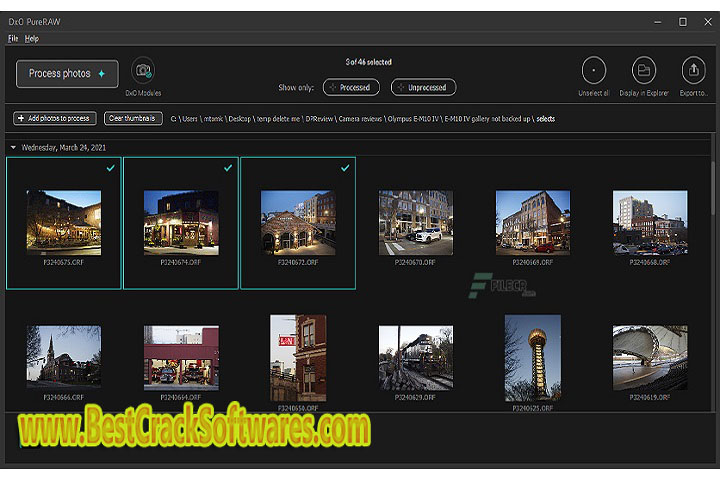
Task: Uncheck the checkmark on P3240675.ORF
Action: tap(111, 168)
